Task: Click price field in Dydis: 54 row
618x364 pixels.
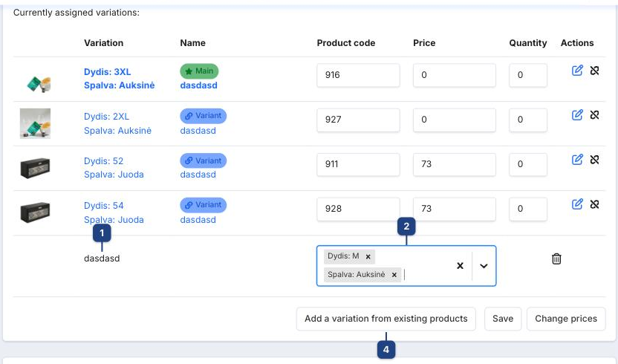Action: (x=454, y=209)
